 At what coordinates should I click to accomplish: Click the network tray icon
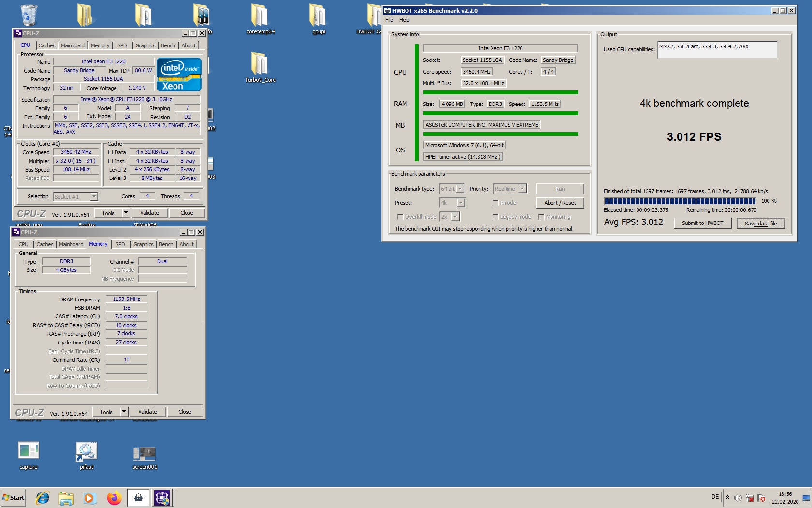(x=750, y=498)
